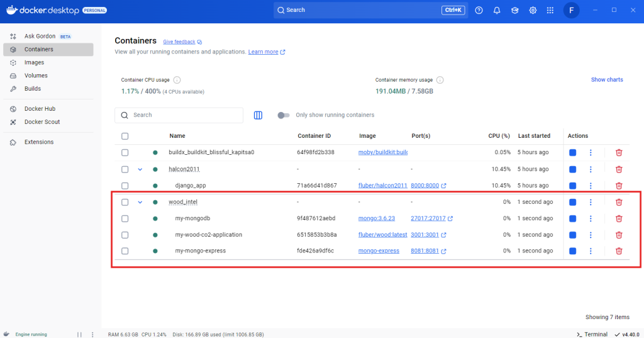Screen dimensions: 644x338
Task: Open more actions for my-mongodb
Action: 591,219
